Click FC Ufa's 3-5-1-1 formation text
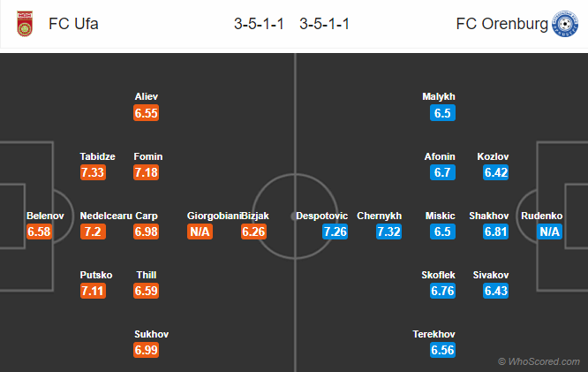 tap(259, 24)
